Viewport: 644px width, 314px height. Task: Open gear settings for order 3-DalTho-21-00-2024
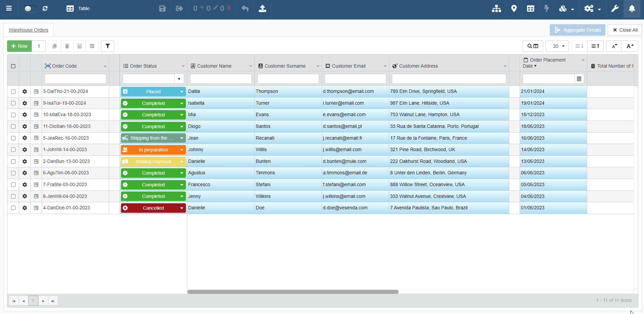pyautogui.click(x=25, y=92)
